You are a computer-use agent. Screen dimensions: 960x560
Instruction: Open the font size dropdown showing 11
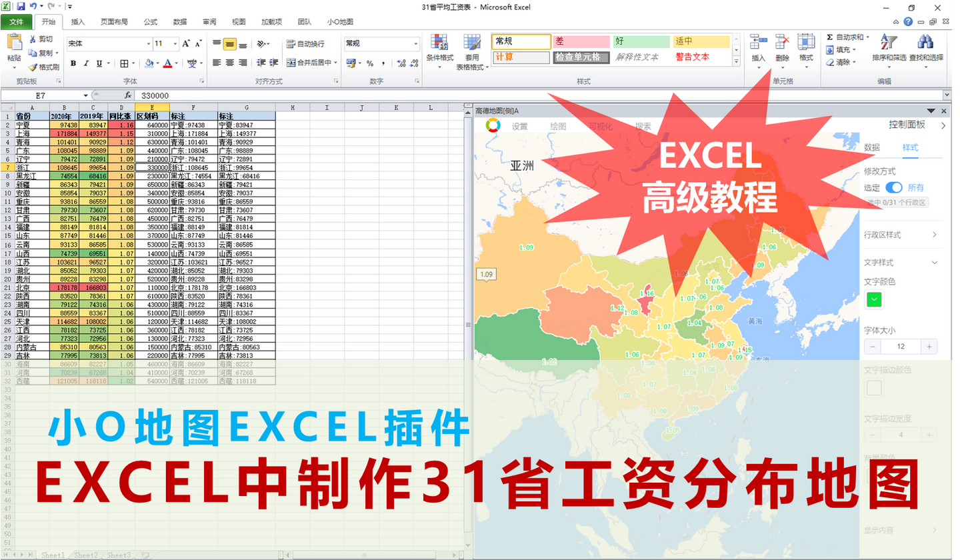tap(175, 43)
